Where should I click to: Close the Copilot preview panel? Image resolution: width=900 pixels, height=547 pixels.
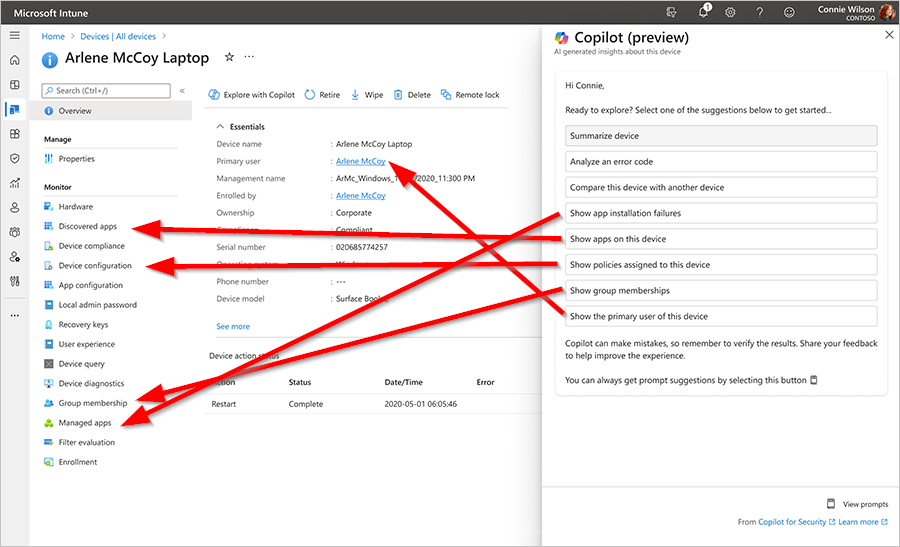889,35
